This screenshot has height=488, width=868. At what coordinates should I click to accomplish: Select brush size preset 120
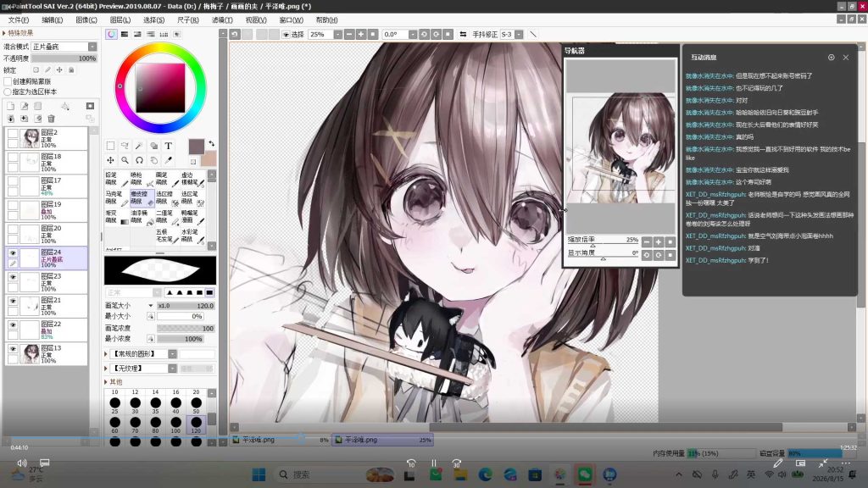tap(196, 424)
